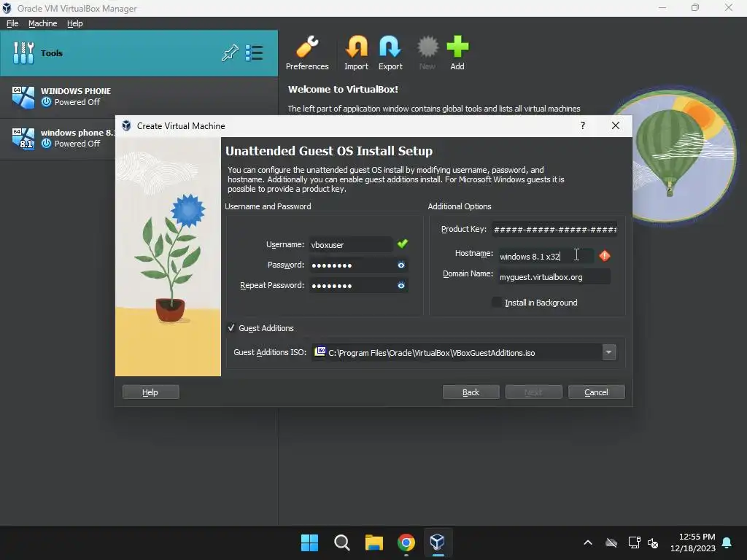This screenshot has height=560, width=747.
Task: Click the muted volume tray icon
Action: pos(653,542)
